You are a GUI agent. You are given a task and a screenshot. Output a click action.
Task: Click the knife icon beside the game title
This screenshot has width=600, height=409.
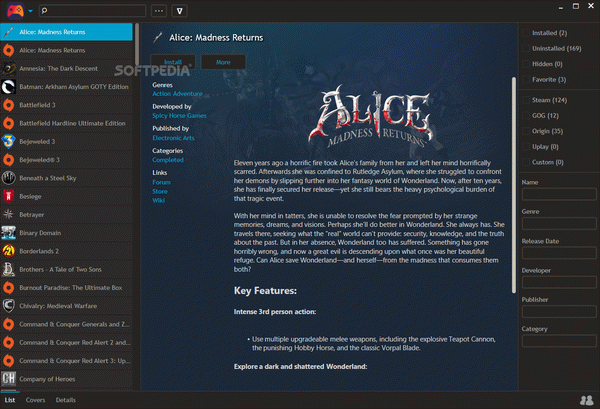(x=157, y=37)
